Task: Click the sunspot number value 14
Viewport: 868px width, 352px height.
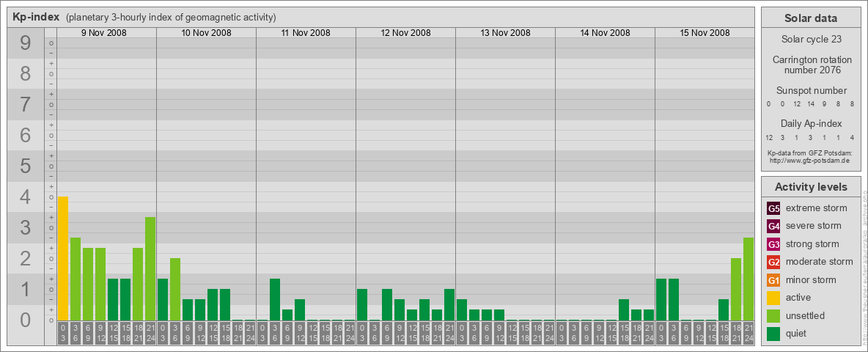Action: coord(811,104)
